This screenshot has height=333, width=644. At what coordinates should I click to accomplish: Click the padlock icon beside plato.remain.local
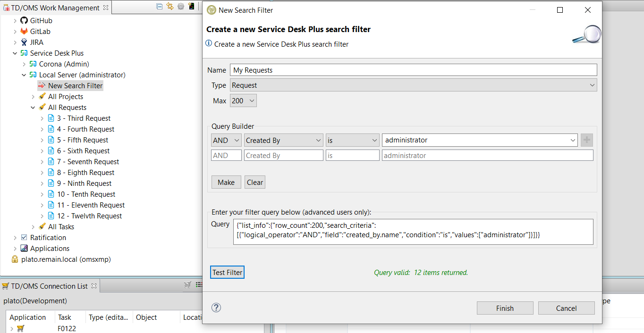pos(15,259)
